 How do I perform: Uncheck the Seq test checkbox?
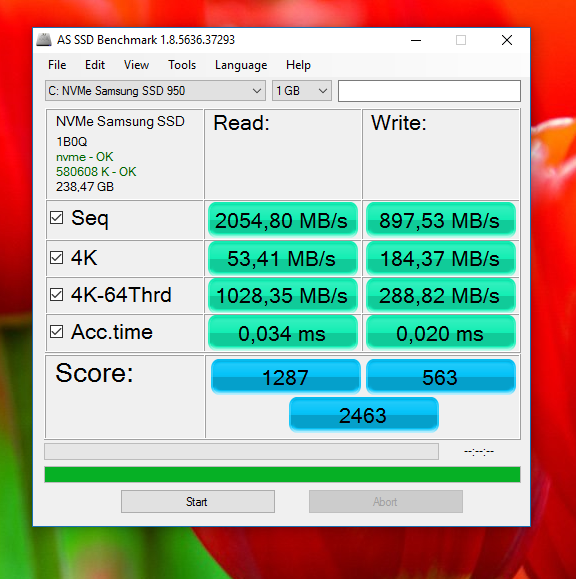click(56, 217)
